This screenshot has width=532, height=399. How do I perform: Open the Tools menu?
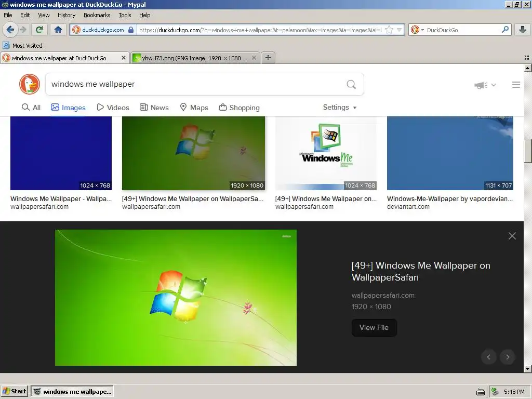[x=125, y=15]
